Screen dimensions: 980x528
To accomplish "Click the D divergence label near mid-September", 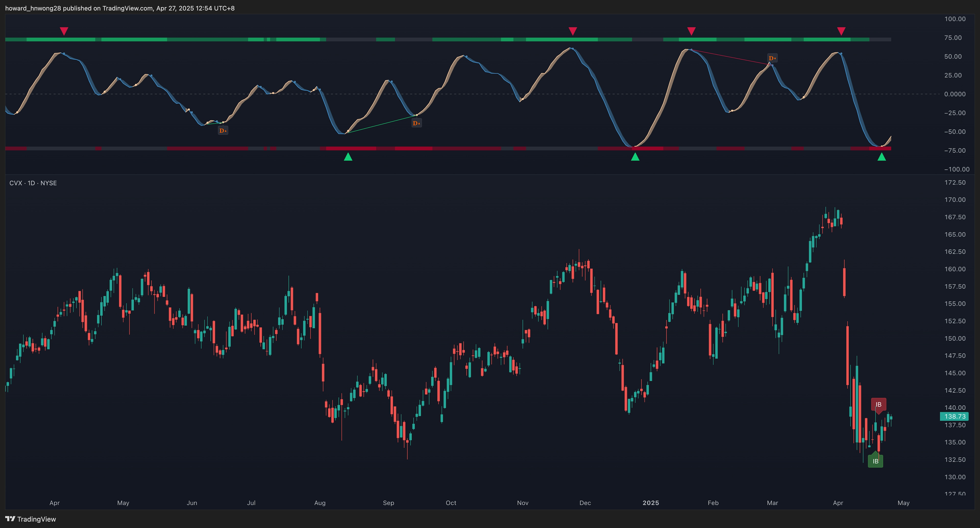I will [416, 123].
